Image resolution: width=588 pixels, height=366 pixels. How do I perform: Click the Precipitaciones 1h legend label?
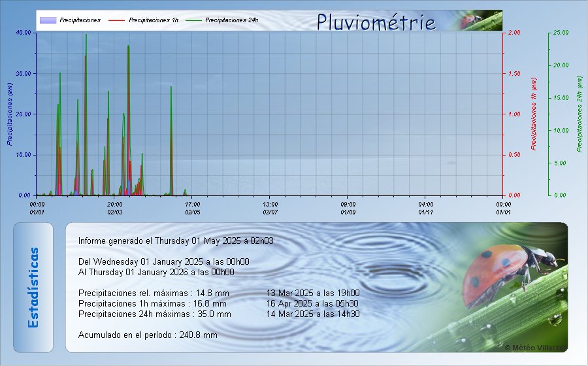pyautogui.click(x=154, y=20)
